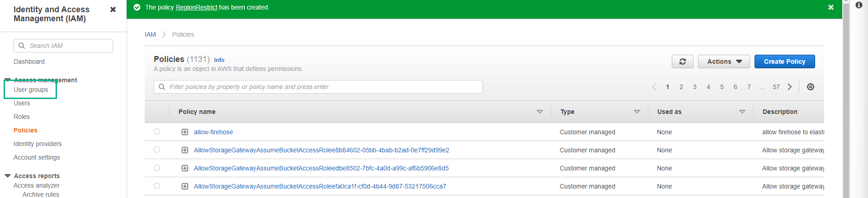Image resolution: width=868 pixels, height=198 pixels.
Task: Open the Used as column filter arrow
Action: [742, 112]
